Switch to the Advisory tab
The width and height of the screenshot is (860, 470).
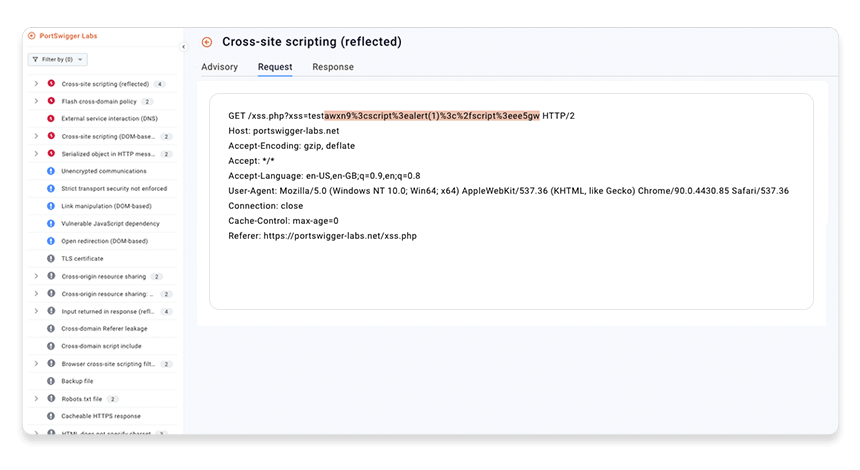(219, 67)
